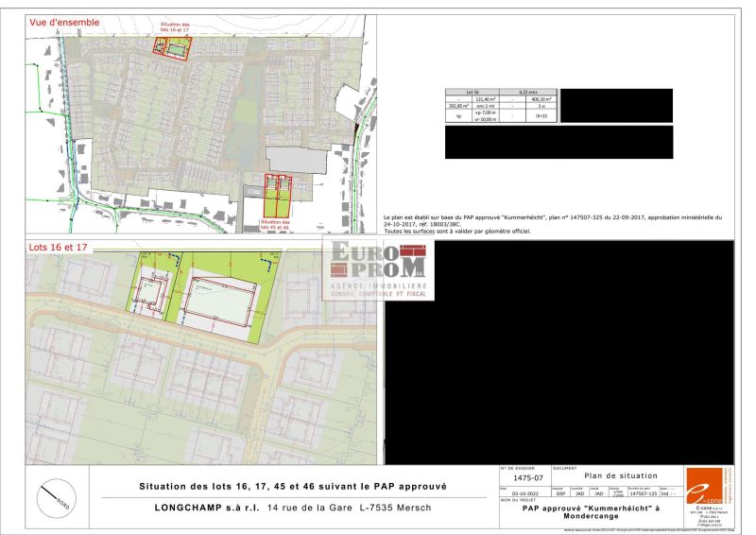Click the orange E-cone company logo
The width and height of the screenshot is (756, 535).
click(x=704, y=486)
